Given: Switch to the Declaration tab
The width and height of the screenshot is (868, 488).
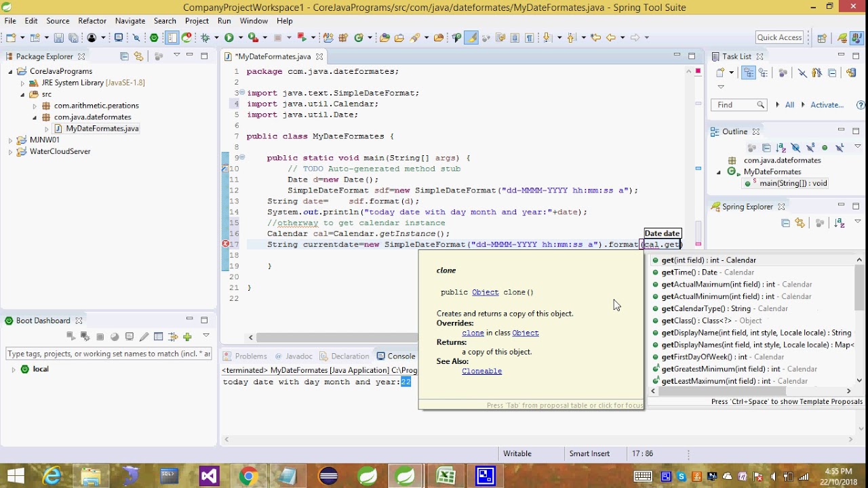Looking at the screenshot, I should [x=344, y=357].
